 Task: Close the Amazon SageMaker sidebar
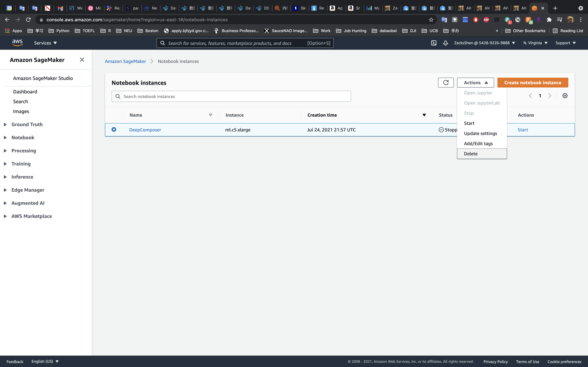82,60
